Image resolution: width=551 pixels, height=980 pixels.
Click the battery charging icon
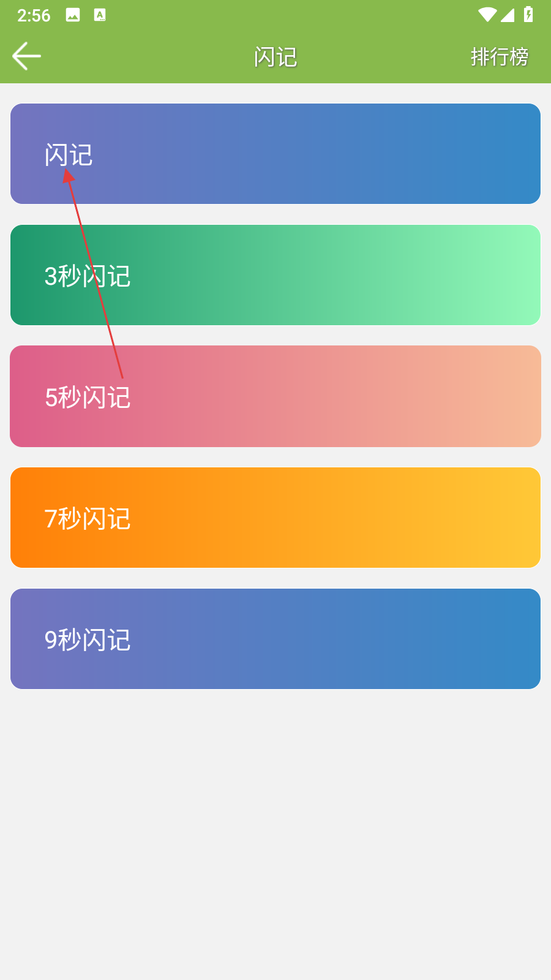pyautogui.click(x=528, y=14)
